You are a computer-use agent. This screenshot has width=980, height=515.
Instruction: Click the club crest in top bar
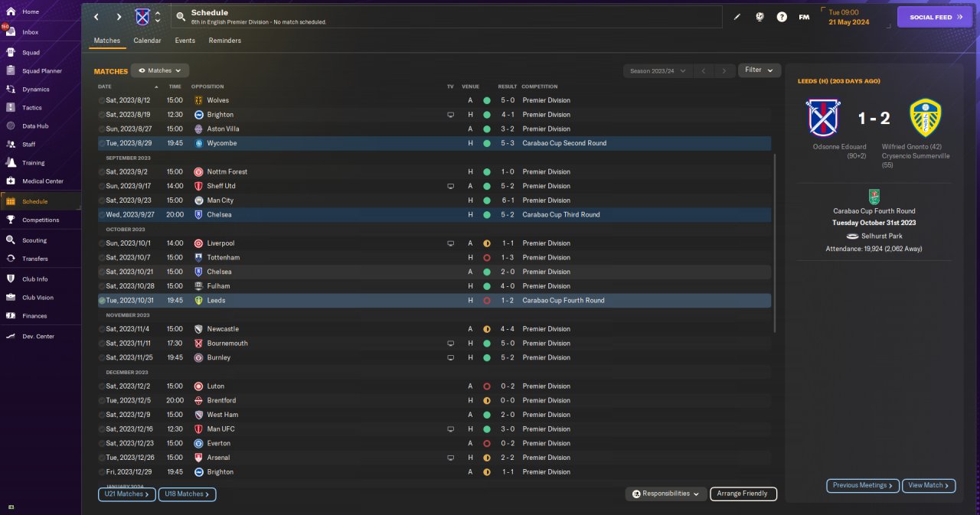(142, 17)
